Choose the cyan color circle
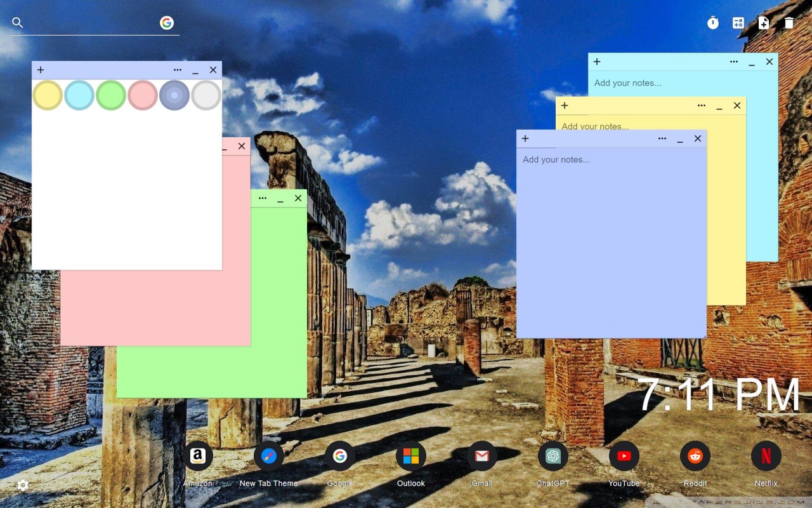812x508 pixels. (x=79, y=95)
